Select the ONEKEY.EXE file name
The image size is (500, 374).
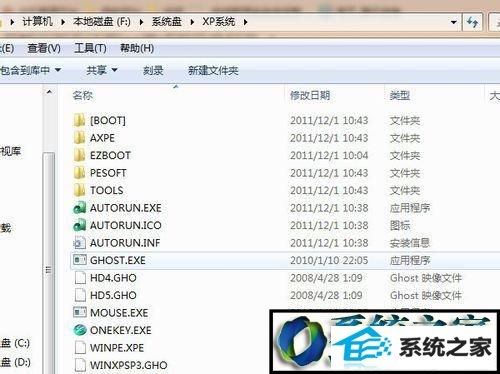pyautogui.click(x=121, y=330)
